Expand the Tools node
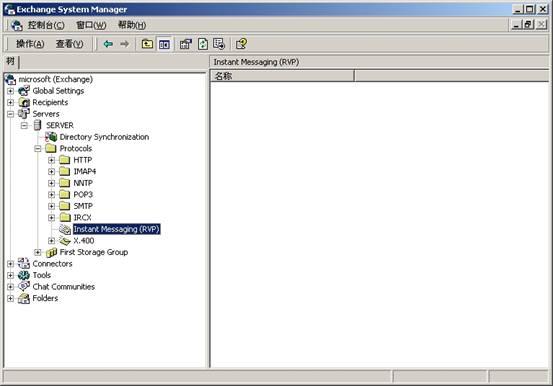Viewport: 553px width, 386px height. (11, 275)
